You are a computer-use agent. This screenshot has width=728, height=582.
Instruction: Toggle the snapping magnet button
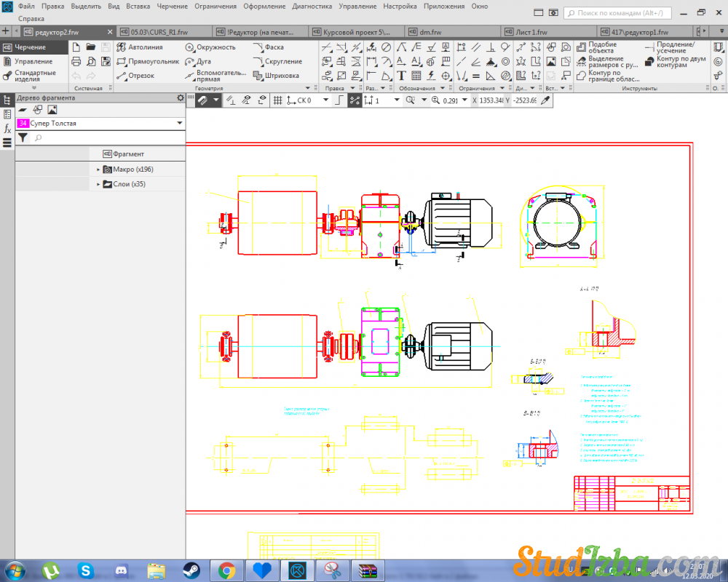pyautogui.click(x=203, y=100)
